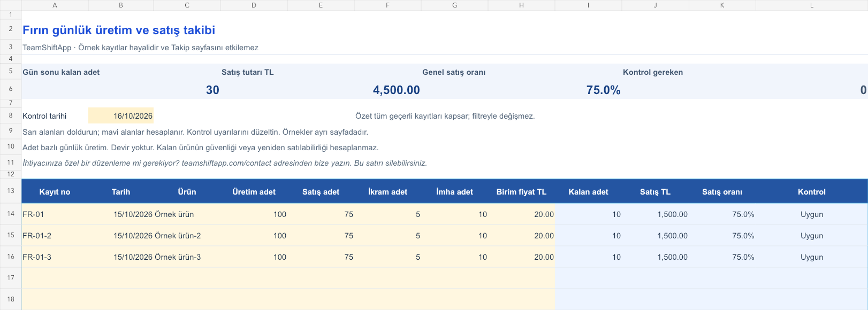The image size is (868, 310).
Task: Select the empty Kayıt no cell in row 18
Action: (55, 299)
